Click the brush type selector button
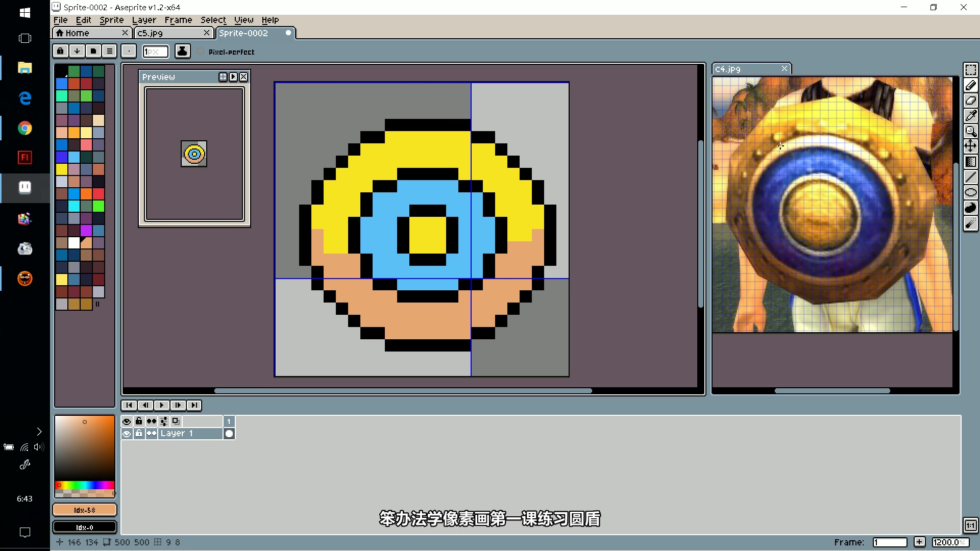 (x=129, y=51)
